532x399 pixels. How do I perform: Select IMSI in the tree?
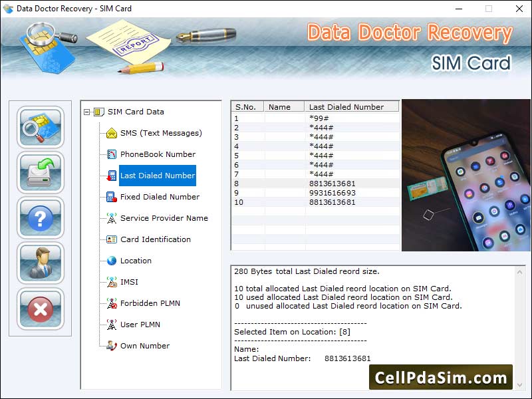click(x=129, y=282)
